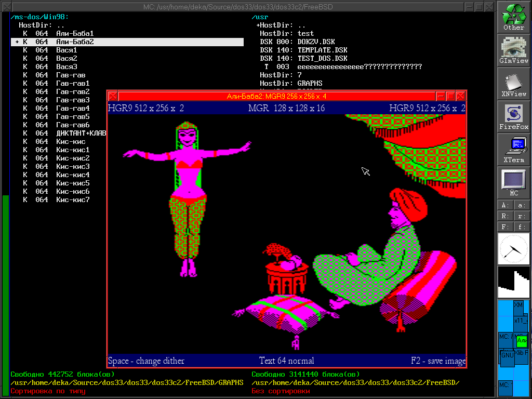Click 'Свободно 442752 блока(ов)' status line

[62, 374]
